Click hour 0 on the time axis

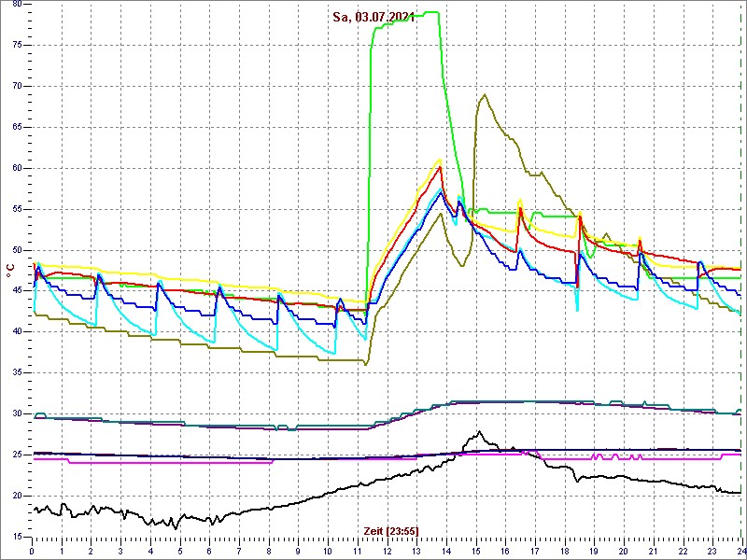point(32,552)
